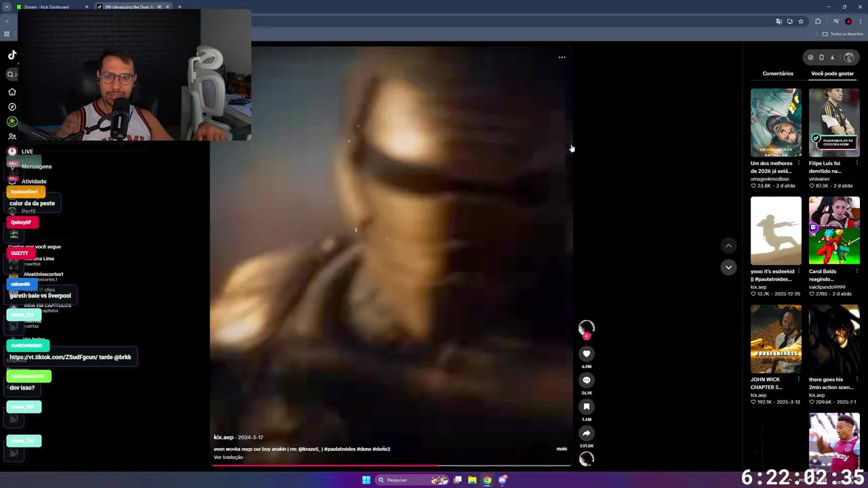The image size is (868, 488).
Task: Open Task View on the taskbar
Action: 458,480
